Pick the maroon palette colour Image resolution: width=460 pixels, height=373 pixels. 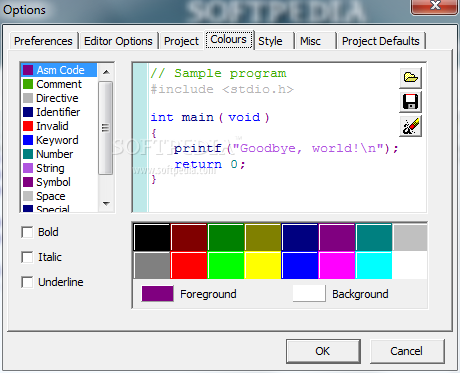[189, 237]
